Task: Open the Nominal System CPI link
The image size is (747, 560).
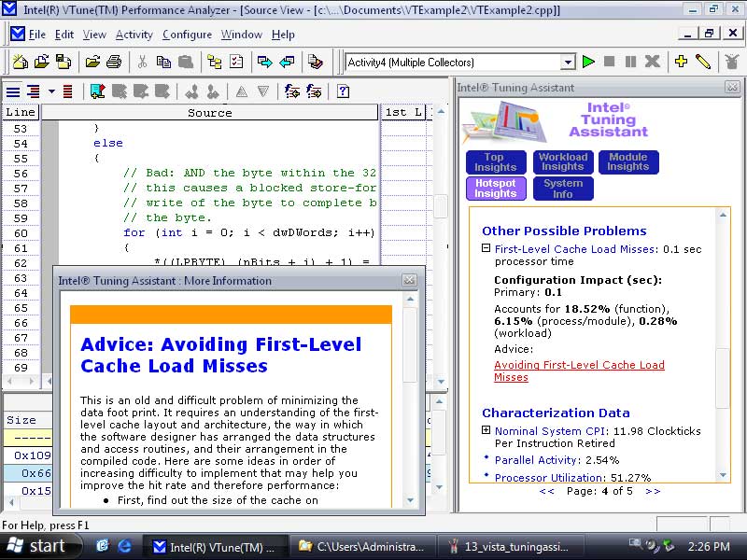Action: click(x=550, y=431)
